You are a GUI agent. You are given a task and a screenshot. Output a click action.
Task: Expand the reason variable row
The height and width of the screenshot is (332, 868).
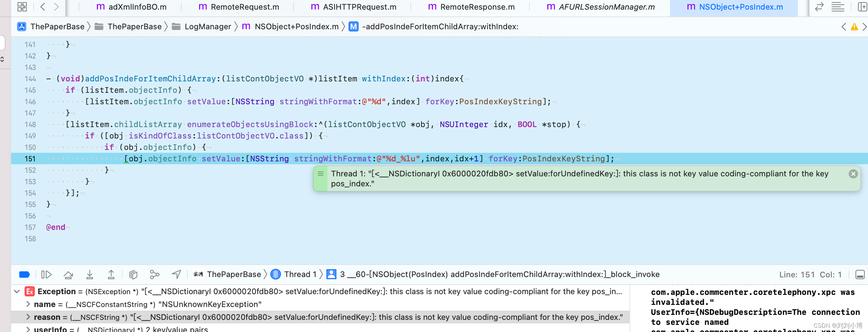(28, 317)
